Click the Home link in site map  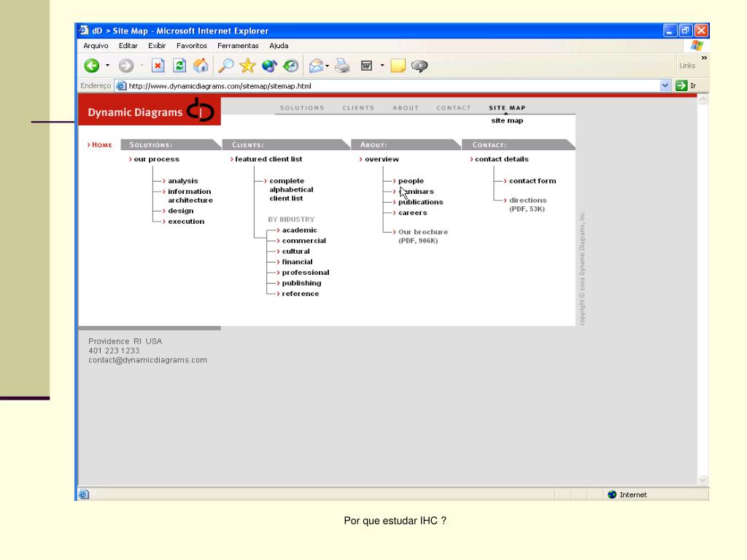coord(100,145)
